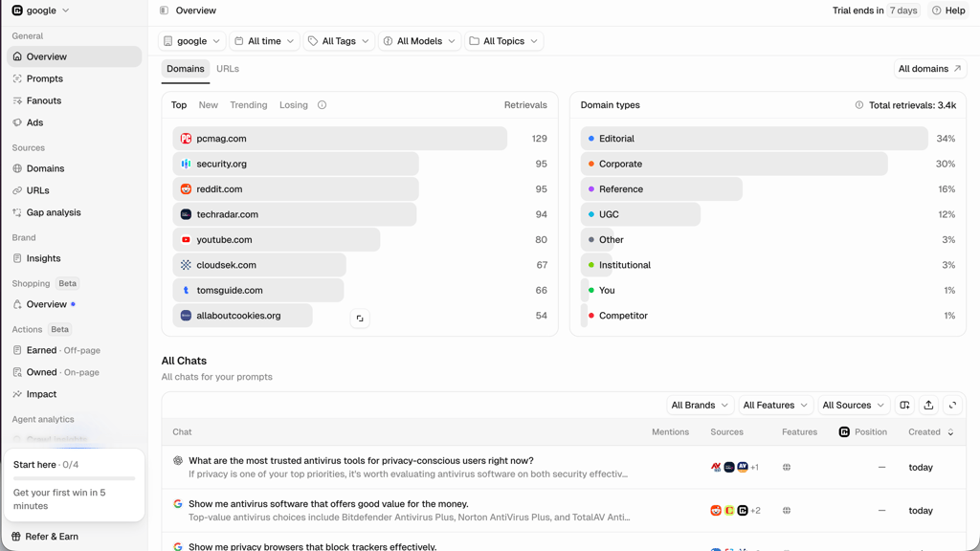Image resolution: width=980 pixels, height=551 pixels.
Task: Open Overview in the General section
Action: pyautogui.click(x=75, y=56)
